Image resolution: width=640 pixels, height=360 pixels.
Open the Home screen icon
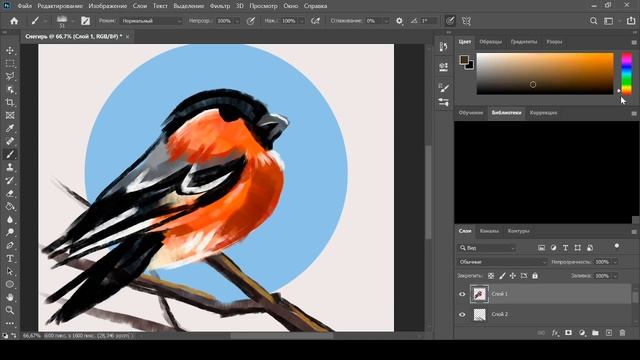(x=14, y=21)
